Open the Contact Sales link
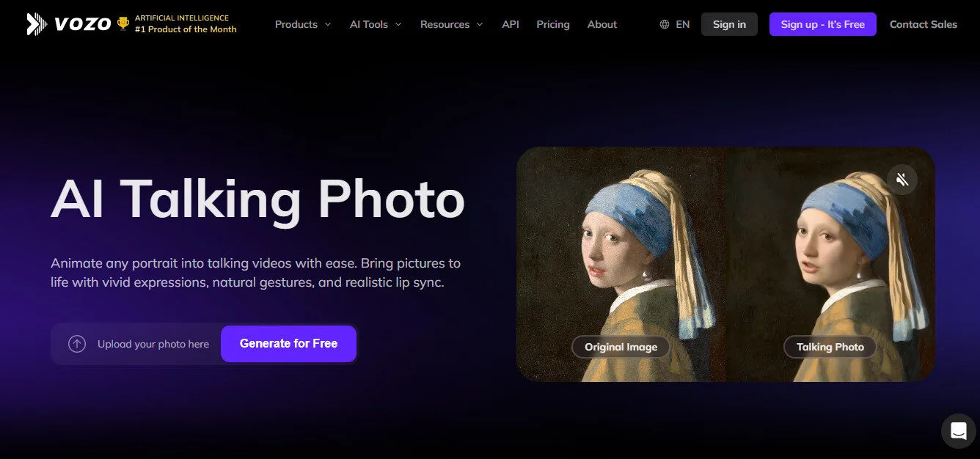This screenshot has width=980, height=459. point(924,23)
